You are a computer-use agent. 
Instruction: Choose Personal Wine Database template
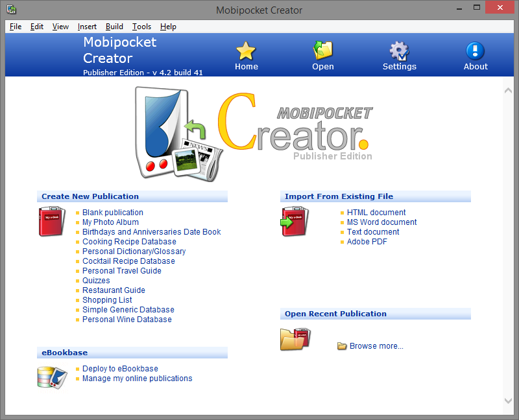[x=127, y=320]
